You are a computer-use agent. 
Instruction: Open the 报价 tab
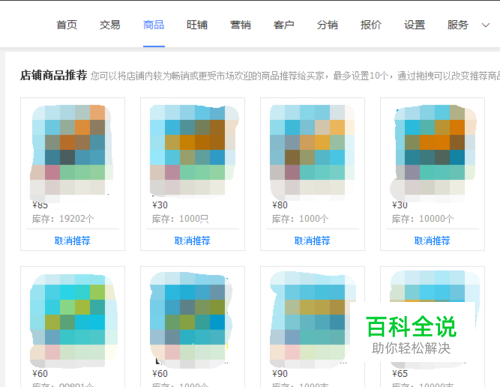371,25
